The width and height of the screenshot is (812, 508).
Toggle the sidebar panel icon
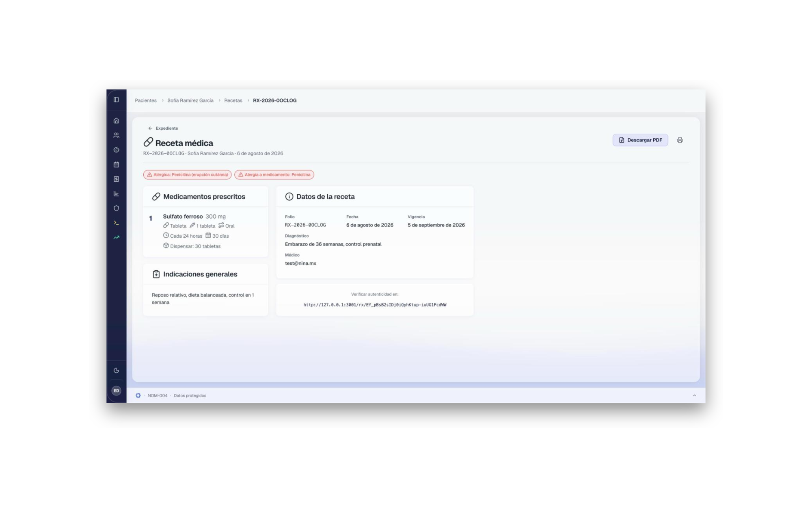click(116, 100)
